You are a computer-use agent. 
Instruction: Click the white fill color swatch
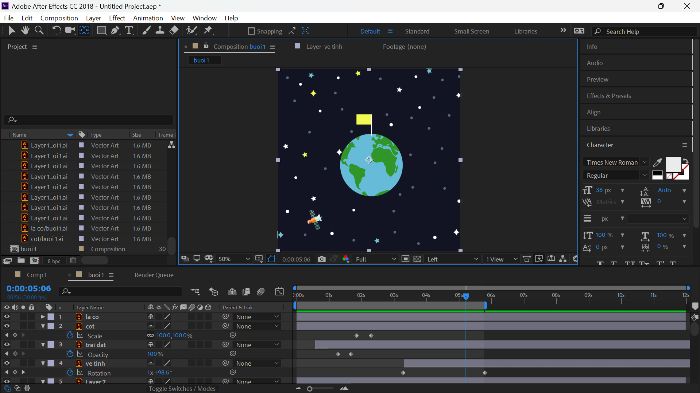[x=673, y=164]
